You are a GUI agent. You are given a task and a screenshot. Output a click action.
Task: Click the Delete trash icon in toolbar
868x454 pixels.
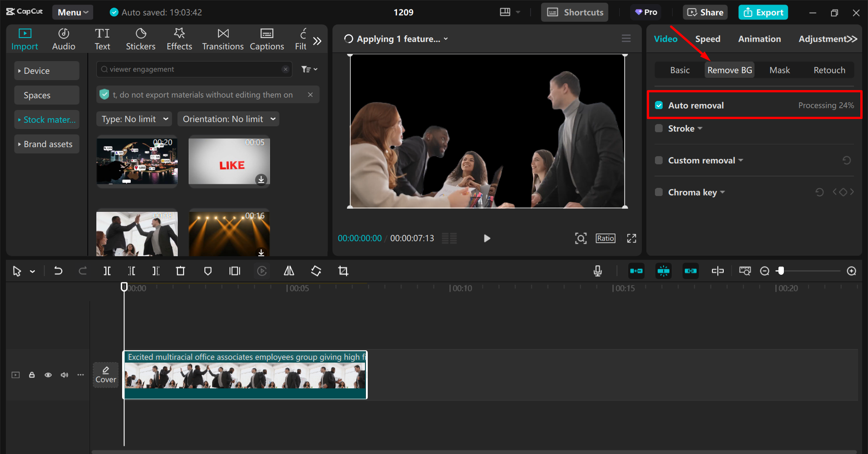coord(180,271)
